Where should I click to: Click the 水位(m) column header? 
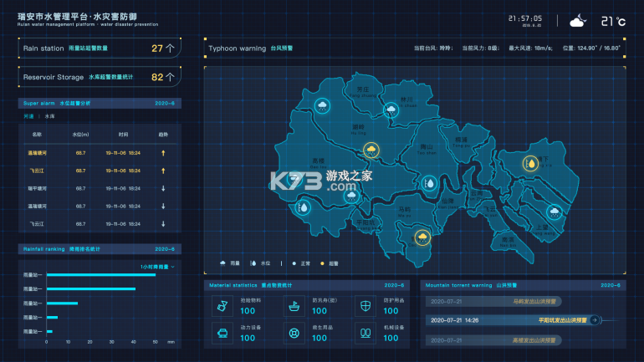[80, 135]
